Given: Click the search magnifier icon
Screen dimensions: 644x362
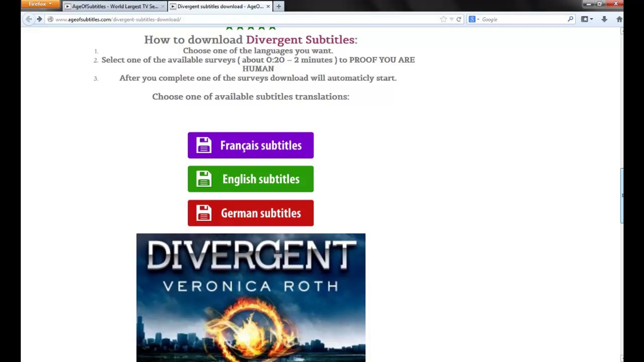Looking at the screenshot, I should [570, 19].
